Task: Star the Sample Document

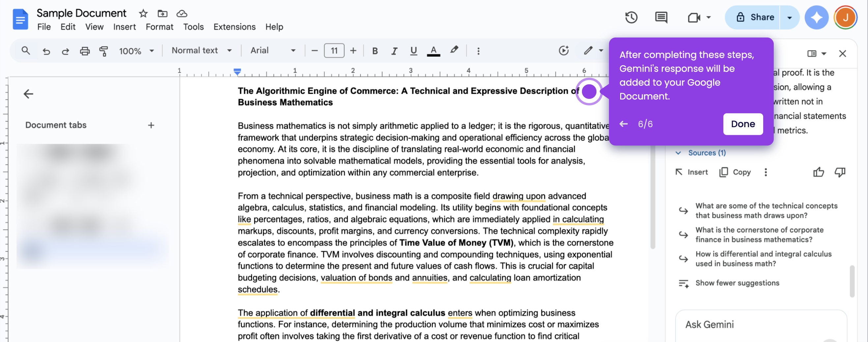Action: [x=143, y=14]
